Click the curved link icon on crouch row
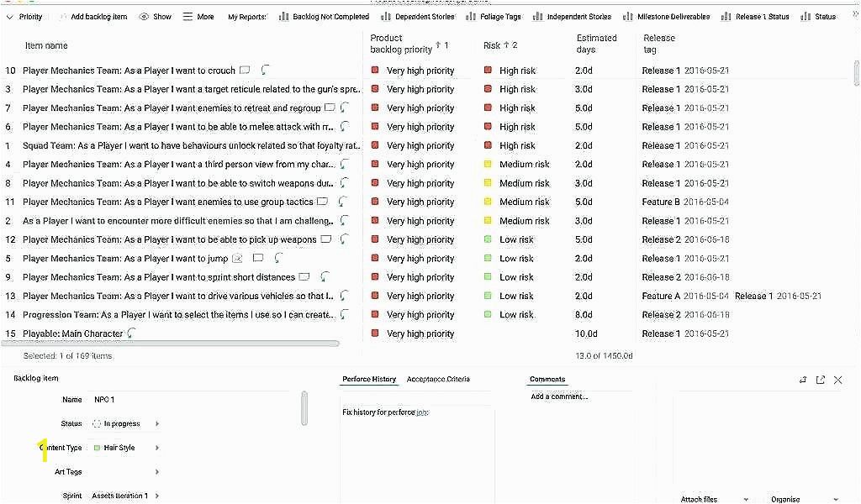The height and width of the screenshot is (504, 861). pos(265,70)
